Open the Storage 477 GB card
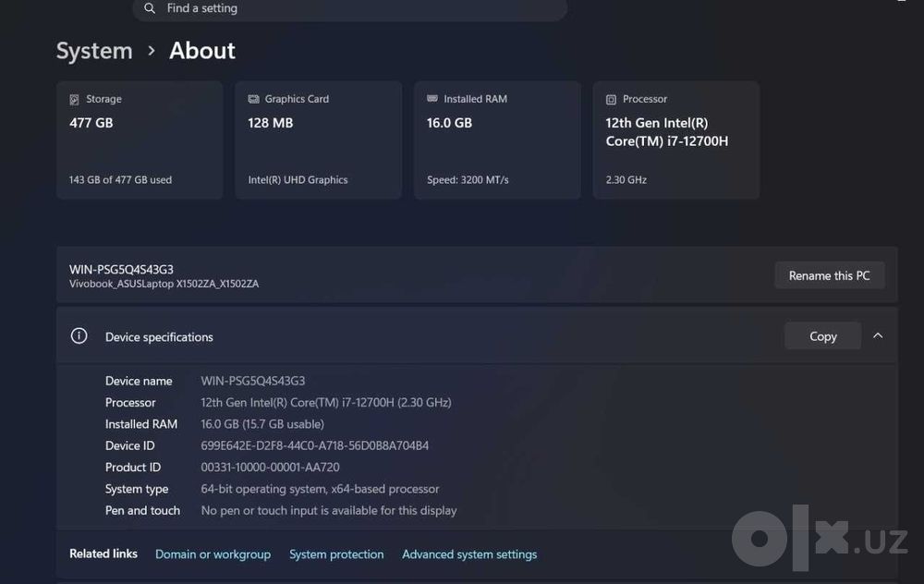This screenshot has height=584, width=924. coord(140,140)
